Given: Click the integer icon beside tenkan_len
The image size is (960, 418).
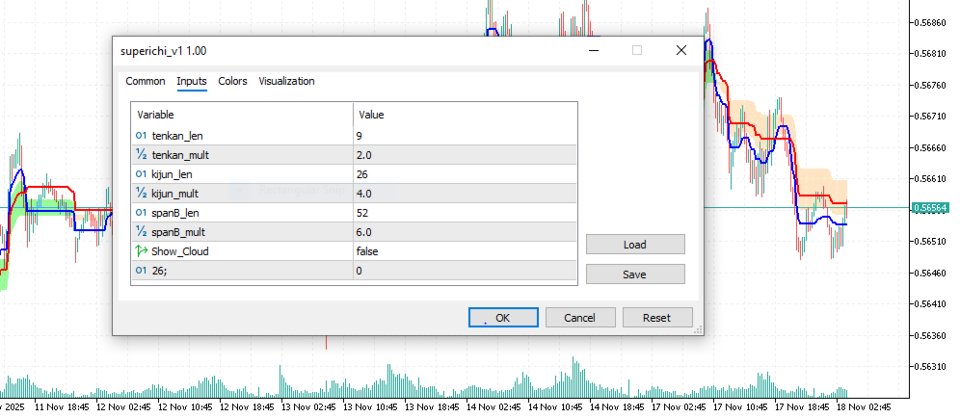Looking at the screenshot, I should pyautogui.click(x=141, y=136).
